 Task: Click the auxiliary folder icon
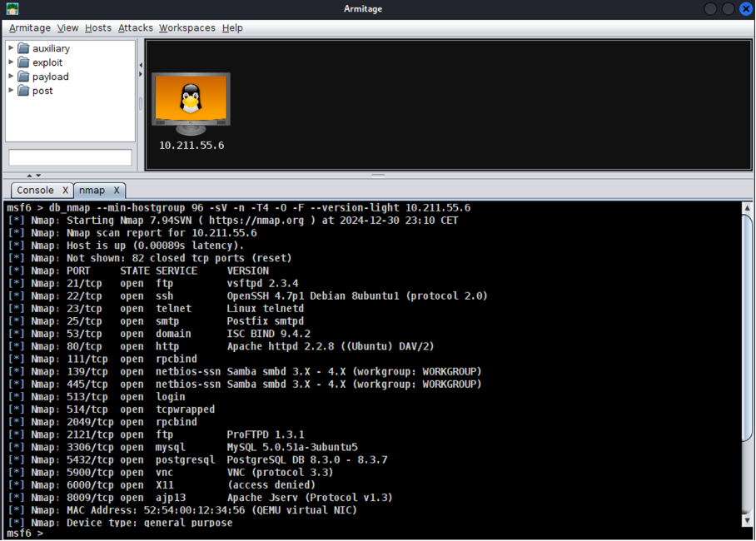point(23,48)
